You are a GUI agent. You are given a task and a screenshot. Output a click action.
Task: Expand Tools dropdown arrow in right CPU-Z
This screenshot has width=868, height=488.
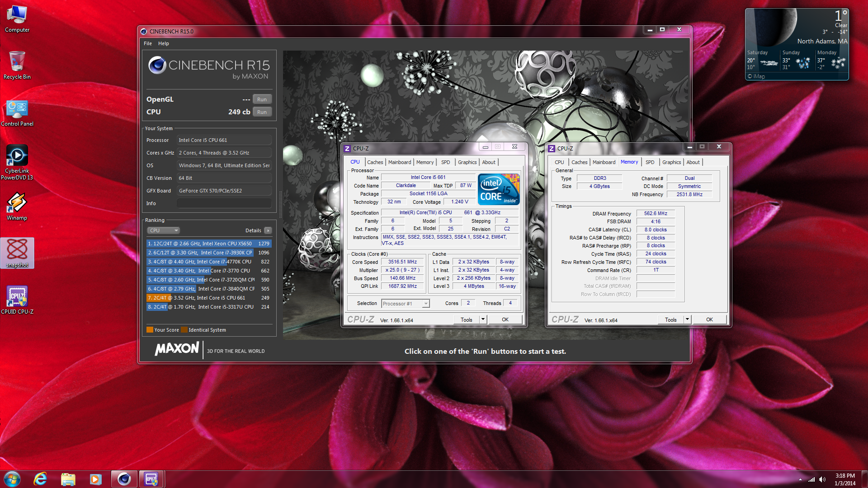687,319
